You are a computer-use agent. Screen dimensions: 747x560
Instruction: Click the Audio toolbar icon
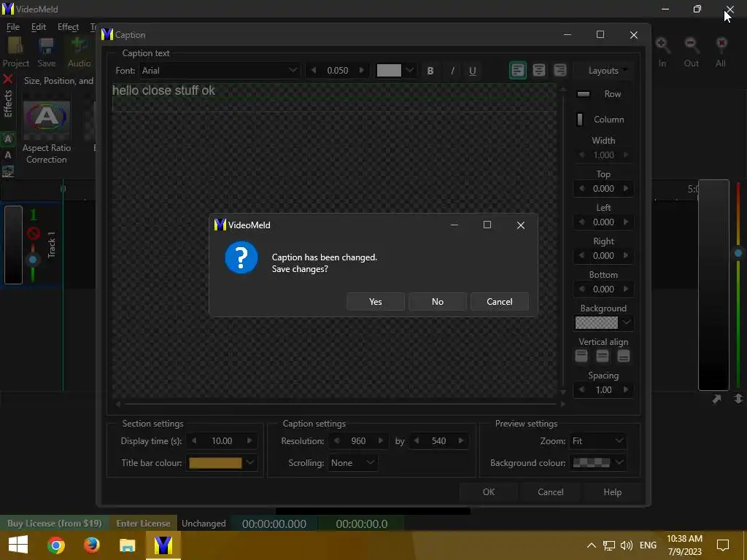coord(79,52)
